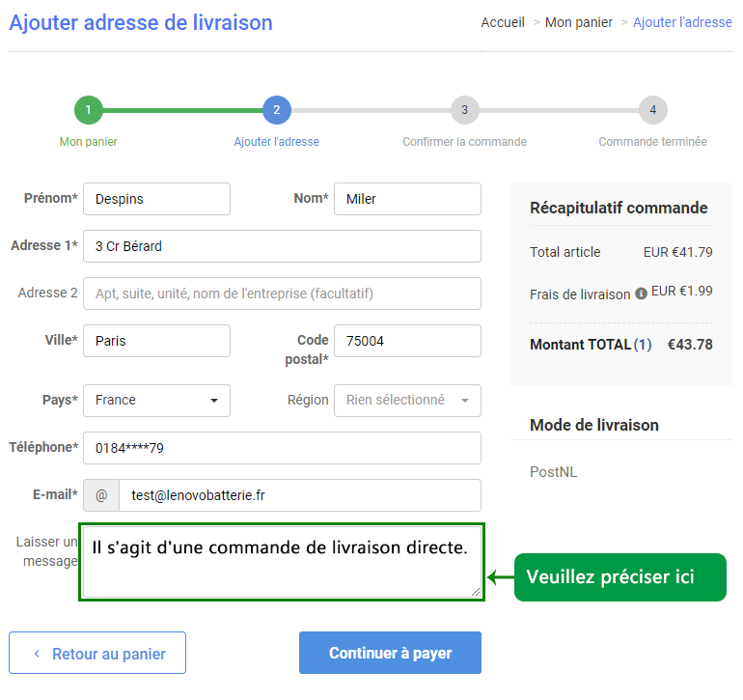Click into the Nom input field
The height and width of the screenshot is (700, 743).
407,199
